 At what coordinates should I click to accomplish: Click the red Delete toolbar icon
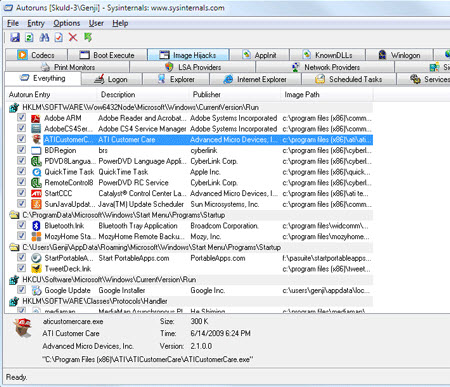click(x=73, y=37)
